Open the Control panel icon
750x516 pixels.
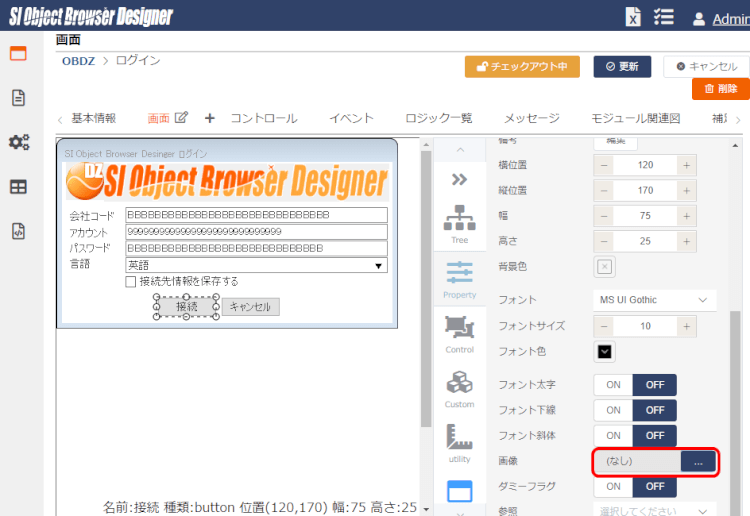pyautogui.click(x=459, y=334)
